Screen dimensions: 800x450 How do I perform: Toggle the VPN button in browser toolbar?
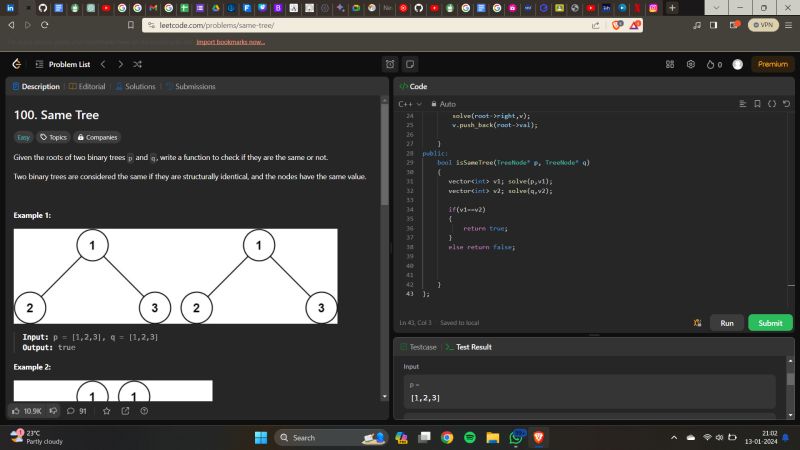point(763,24)
